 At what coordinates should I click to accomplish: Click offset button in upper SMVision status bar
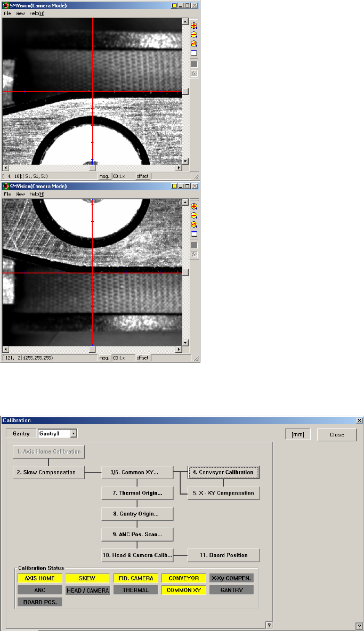point(142,176)
